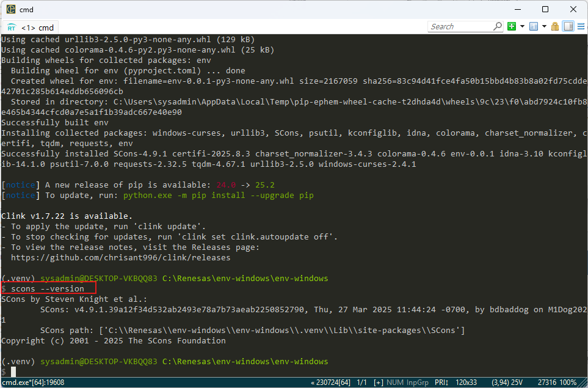
Task: Open the new console dropdown arrow
Action: [522, 26]
